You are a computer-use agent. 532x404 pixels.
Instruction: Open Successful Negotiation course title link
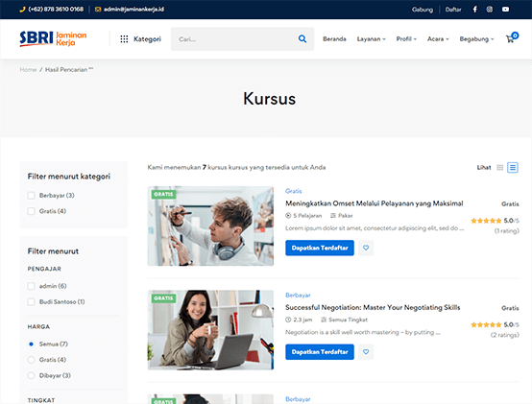(373, 307)
